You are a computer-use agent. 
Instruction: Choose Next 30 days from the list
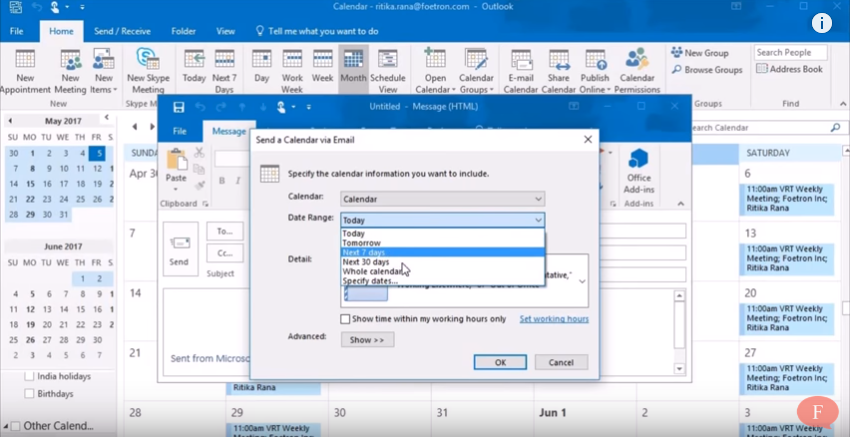pyautogui.click(x=442, y=262)
